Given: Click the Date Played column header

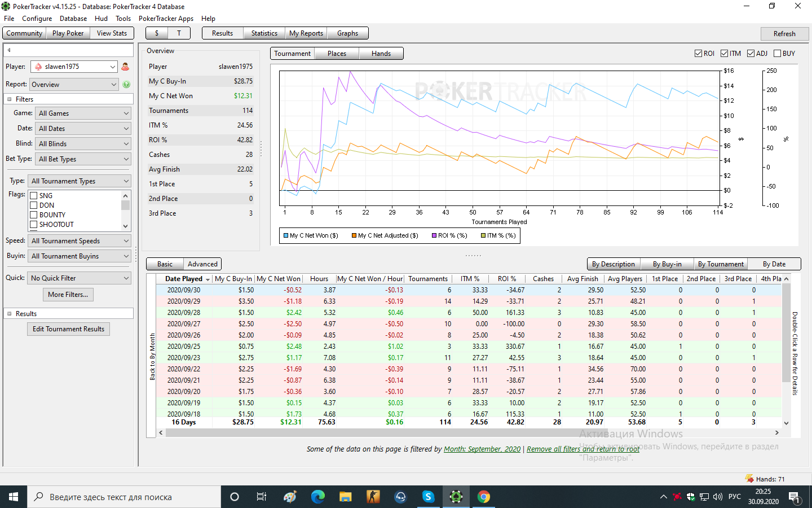Looking at the screenshot, I should tap(184, 279).
